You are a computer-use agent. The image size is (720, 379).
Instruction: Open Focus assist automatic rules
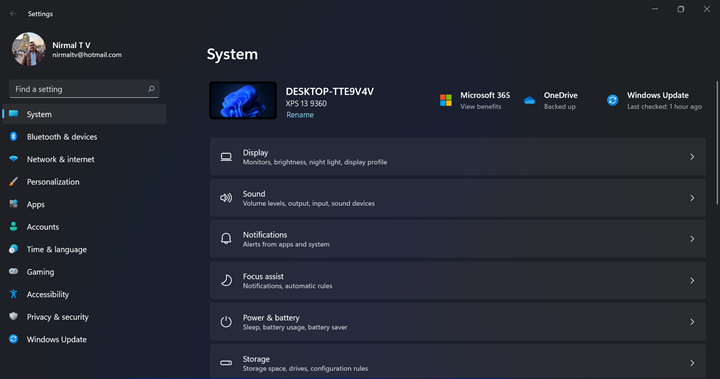pyautogui.click(x=458, y=280)
